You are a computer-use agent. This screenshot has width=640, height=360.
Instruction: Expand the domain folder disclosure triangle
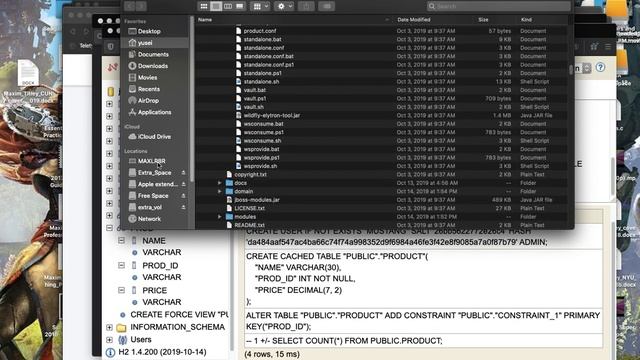click(x=220, y=191)
